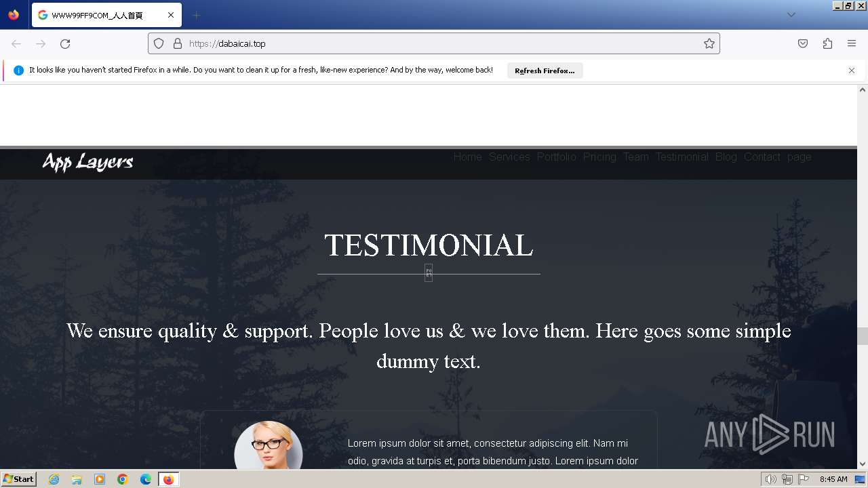Show site security info via the padlock icon

pyautogui.click(x=178, y=43)
